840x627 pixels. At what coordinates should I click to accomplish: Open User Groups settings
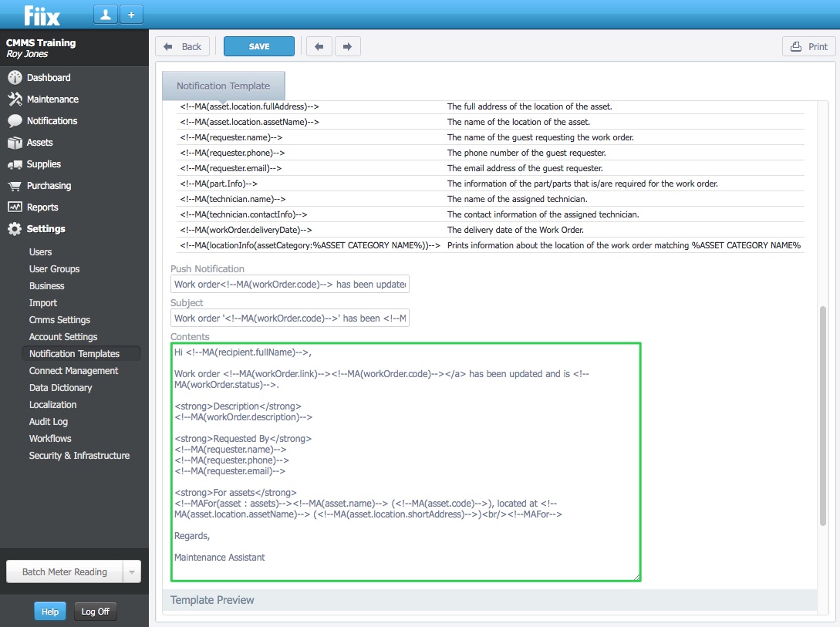click(x=54, y=269)
